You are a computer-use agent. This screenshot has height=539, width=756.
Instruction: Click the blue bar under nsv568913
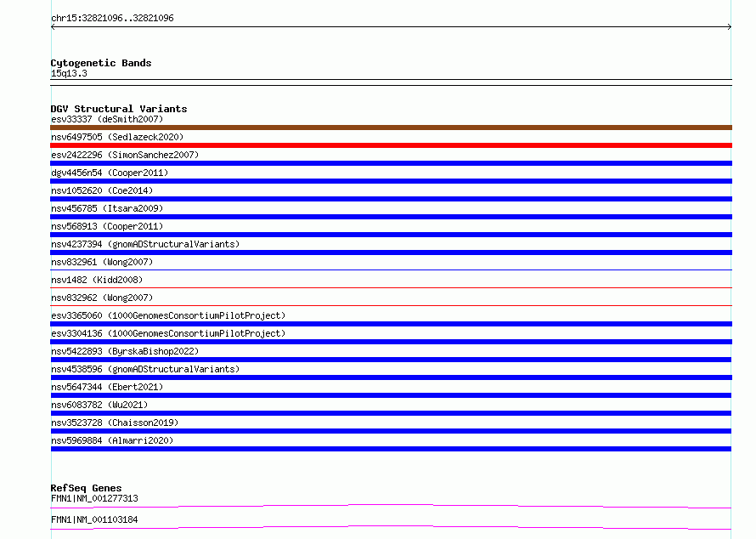(391, 235)
